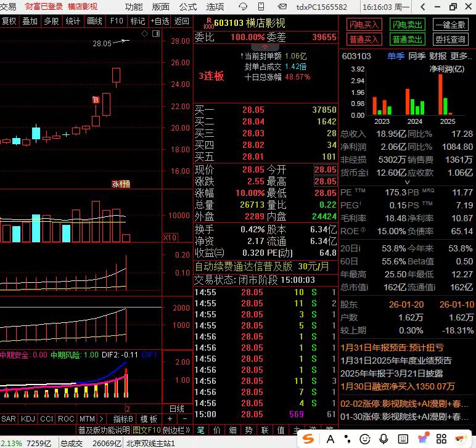
Task: Switch to the ROC indicator tab
Action: click(x=66, y=419)
